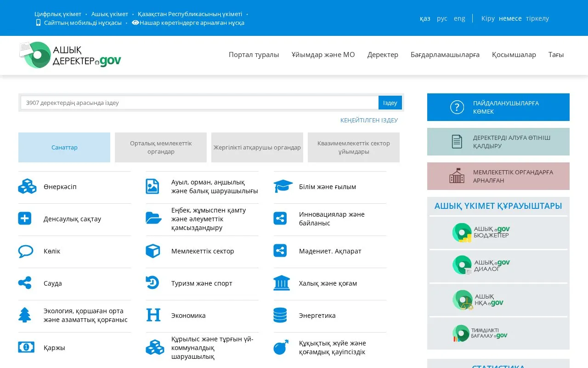The image size is (588, 368).
Task: Focus the dataset search input field
Action: 199,103
